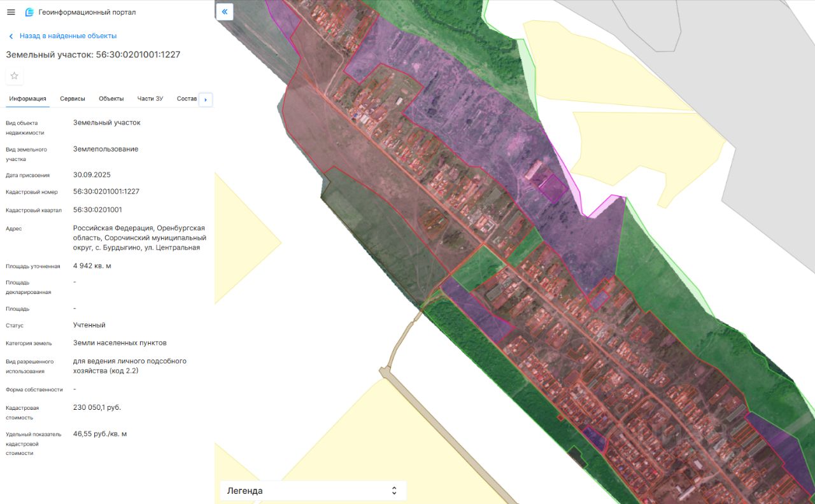Select the Части ЗУ tab
The image size is (815, 504).
click(x=150, y=99)
